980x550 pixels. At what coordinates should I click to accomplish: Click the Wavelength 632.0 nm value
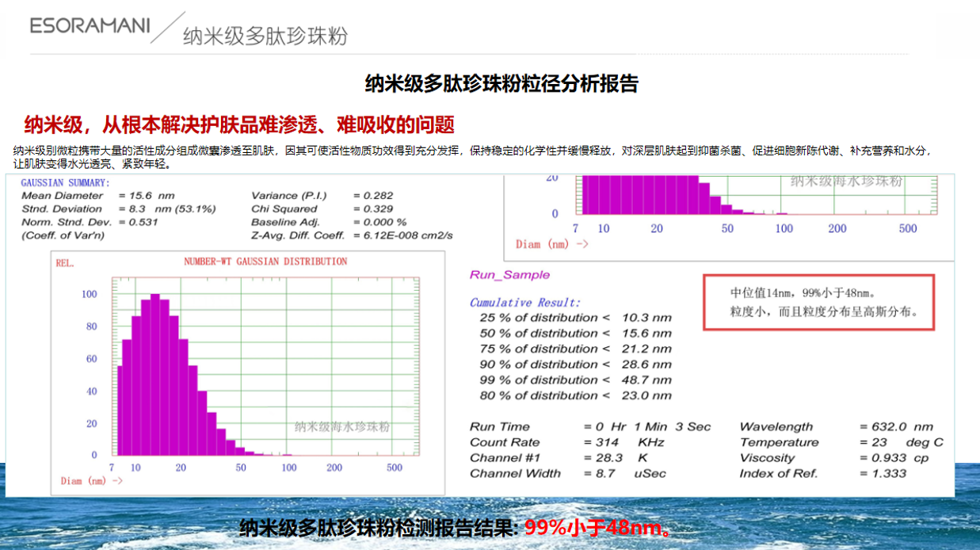coord(896,426)
